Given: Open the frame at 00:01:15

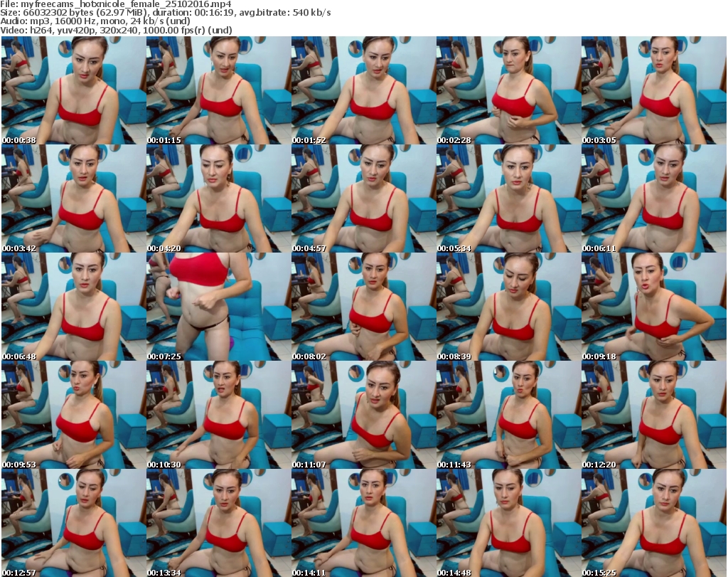Looking at the screenshot, I should pos(218,90).
